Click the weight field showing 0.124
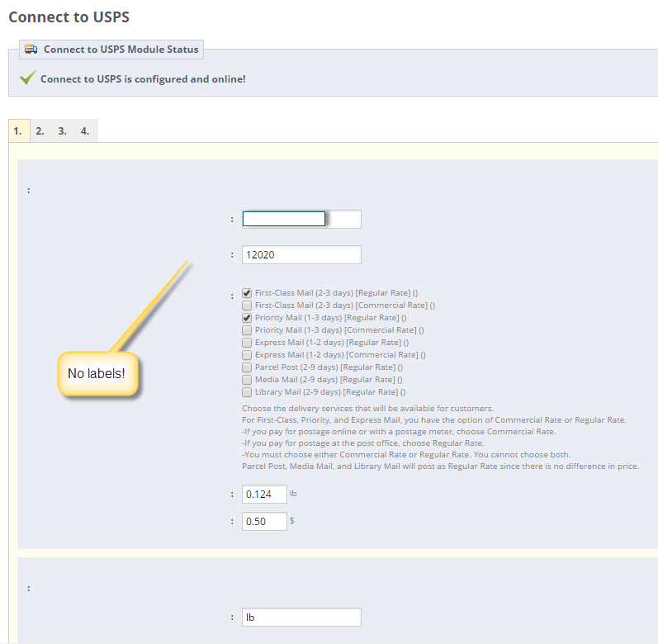 point(264,495)
